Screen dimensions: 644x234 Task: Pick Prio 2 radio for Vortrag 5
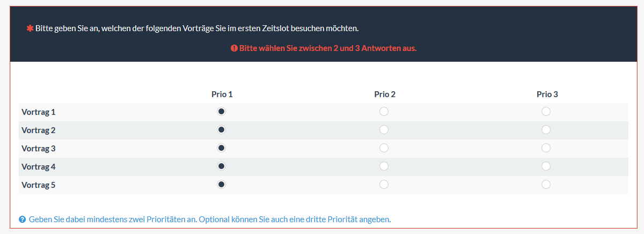[384, 185]
